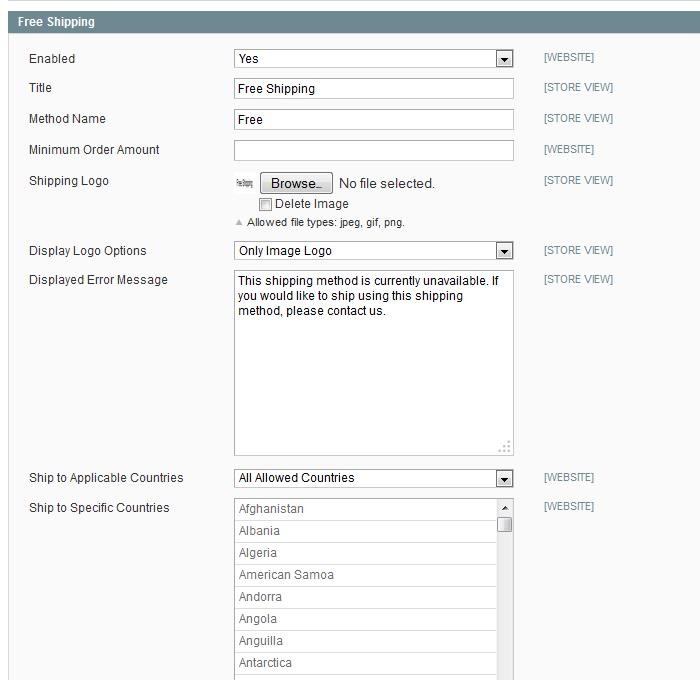Open the Enabled dropdown showing Yes
Screen dimensions: 700x680
(374, 58)
